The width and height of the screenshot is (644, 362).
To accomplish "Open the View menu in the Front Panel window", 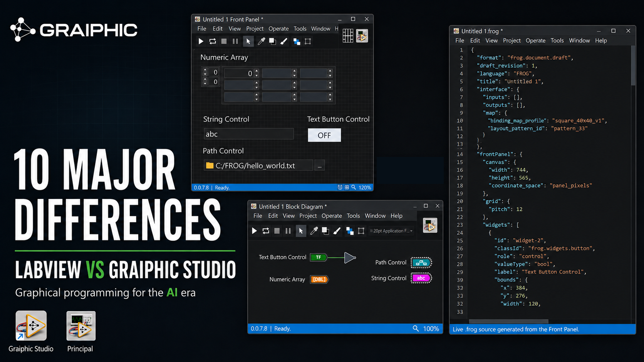I will [235, 29].
